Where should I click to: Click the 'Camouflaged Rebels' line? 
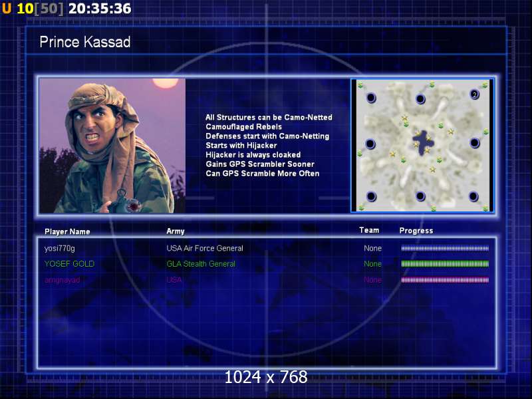coord(243,127)
